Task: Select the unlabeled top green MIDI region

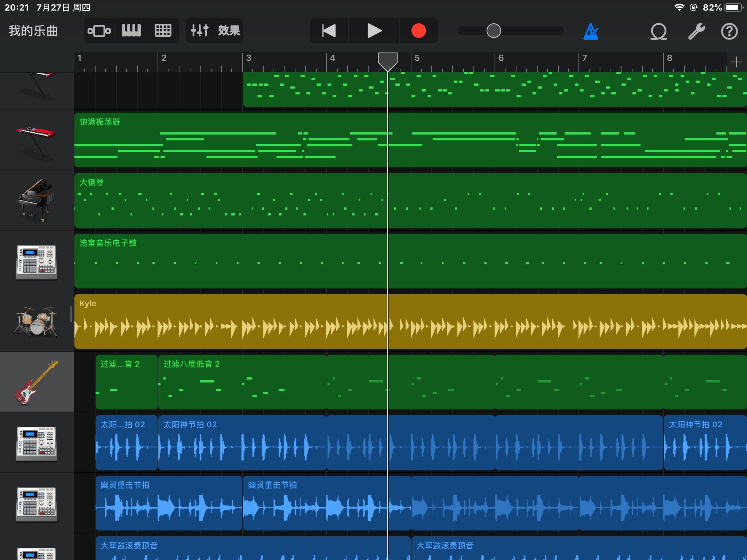Action: [495, 89]
